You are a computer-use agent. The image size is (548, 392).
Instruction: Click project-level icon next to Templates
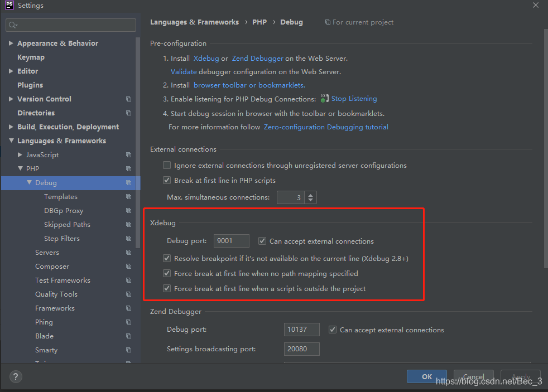coord(128,197)
